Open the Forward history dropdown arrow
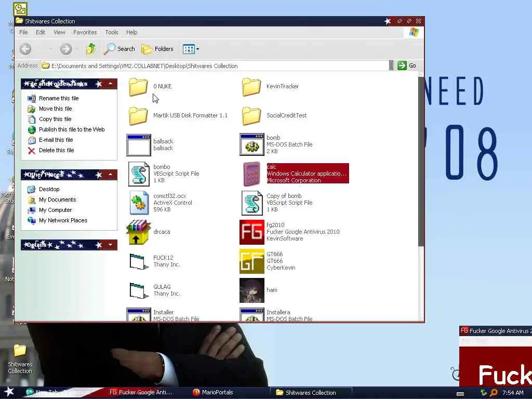Image resolution: width=532 pixels, height=399 pixels. 77,49
